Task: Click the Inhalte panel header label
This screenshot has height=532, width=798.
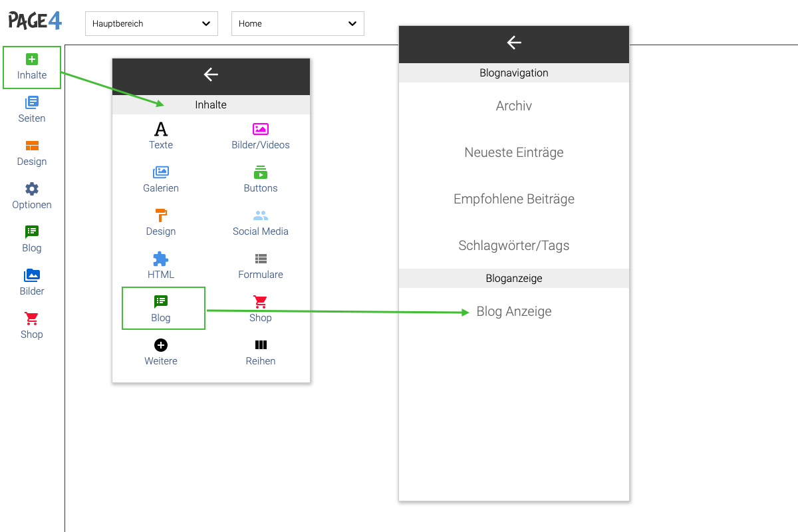Action: [x=211, y=105]
